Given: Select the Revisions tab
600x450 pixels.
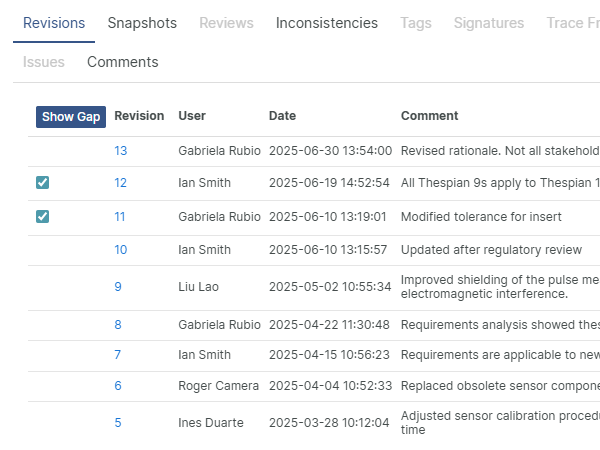Looking at the screenshot, I should pos(54,23).
